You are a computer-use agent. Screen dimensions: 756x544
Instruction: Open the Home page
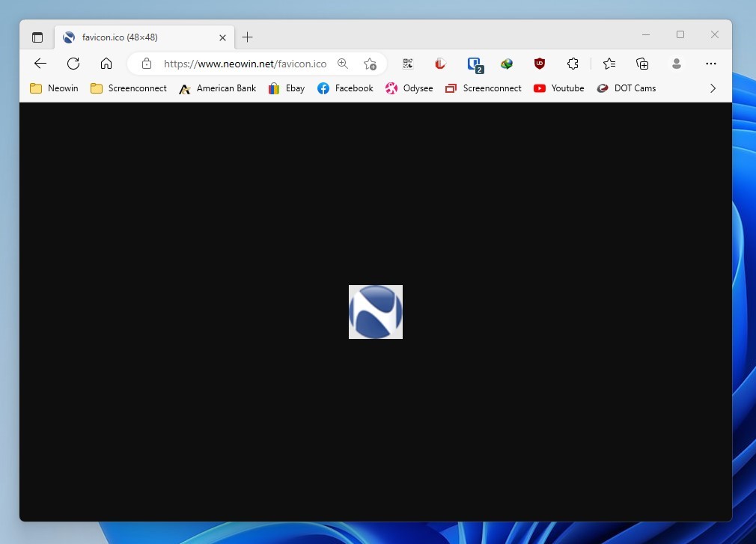(106, 64)
